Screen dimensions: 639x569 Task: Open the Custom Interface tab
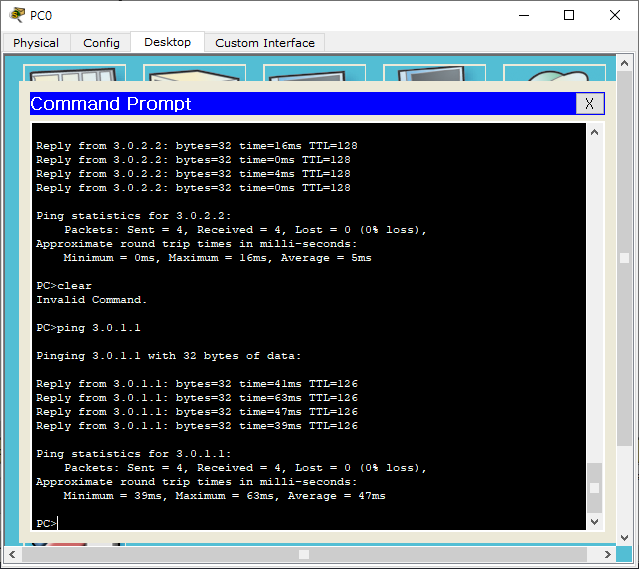(x=265, y=43)
